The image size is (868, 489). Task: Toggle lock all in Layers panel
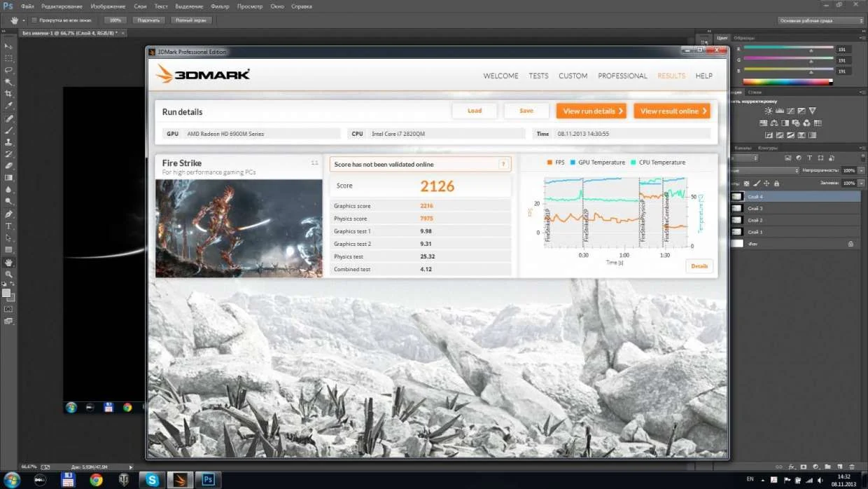pos(776,184)
